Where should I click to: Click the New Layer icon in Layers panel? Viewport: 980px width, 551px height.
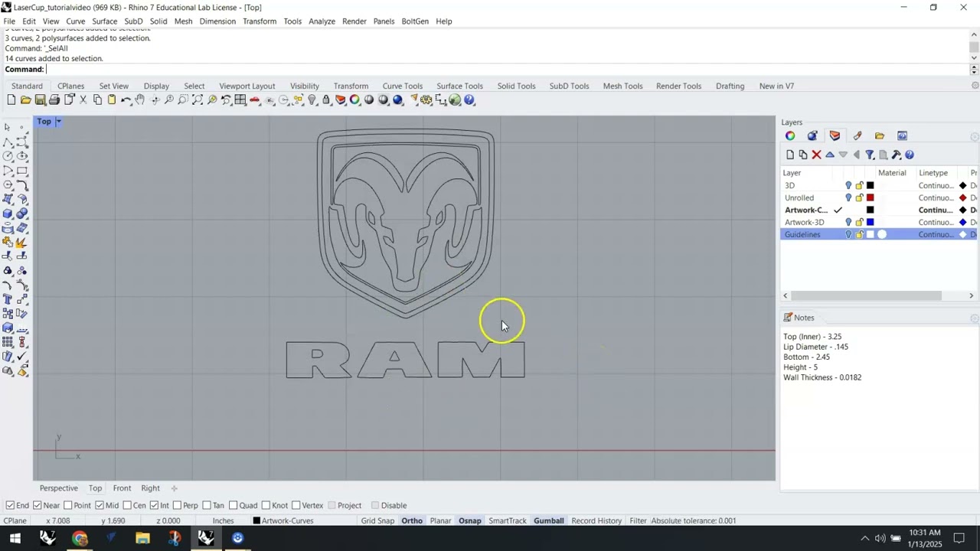coord(790,155)
